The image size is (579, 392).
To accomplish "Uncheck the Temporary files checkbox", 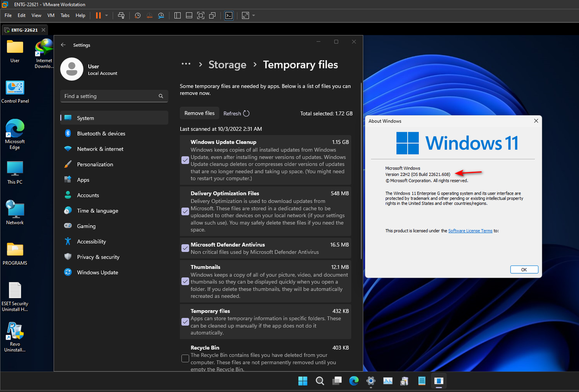I will tap(185, 322).
